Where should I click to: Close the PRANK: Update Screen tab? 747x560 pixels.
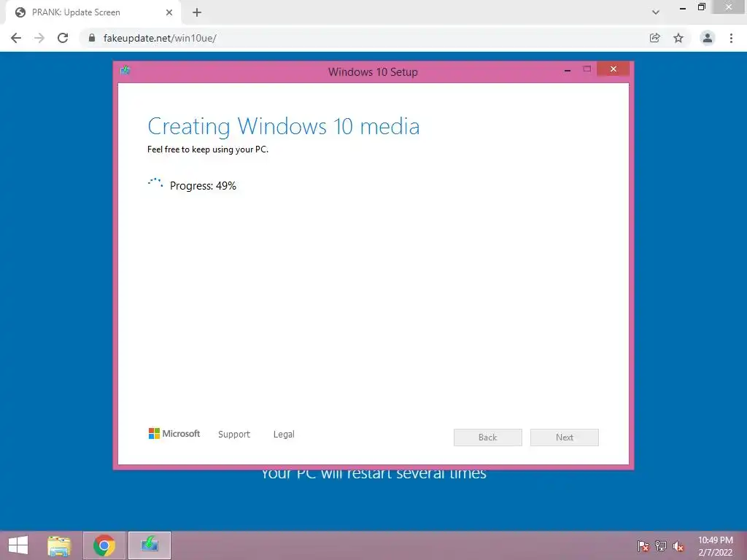point(169,12)
